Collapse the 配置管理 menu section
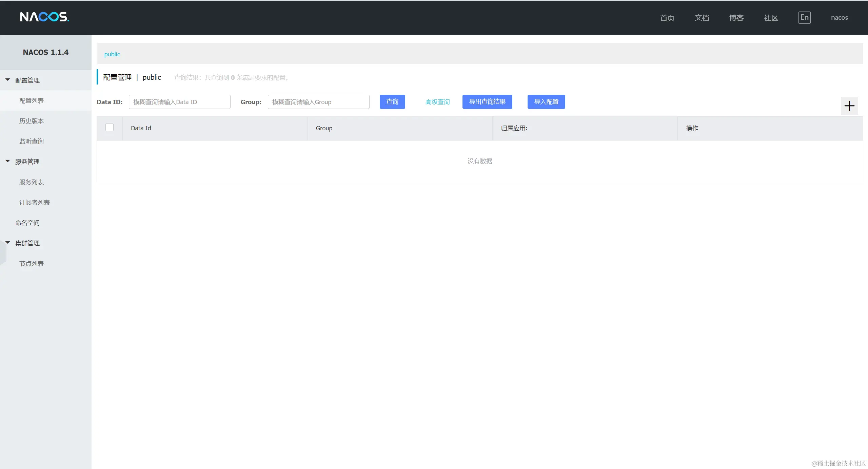 27,80
